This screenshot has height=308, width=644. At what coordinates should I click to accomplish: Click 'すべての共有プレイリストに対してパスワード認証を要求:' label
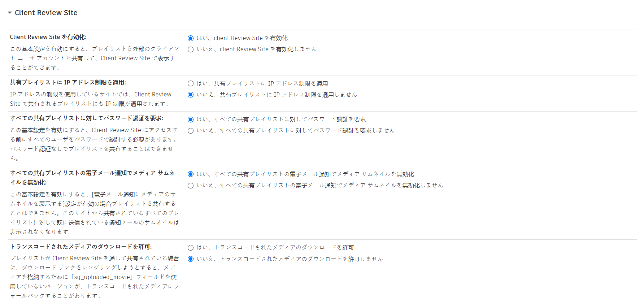point(87,118)
